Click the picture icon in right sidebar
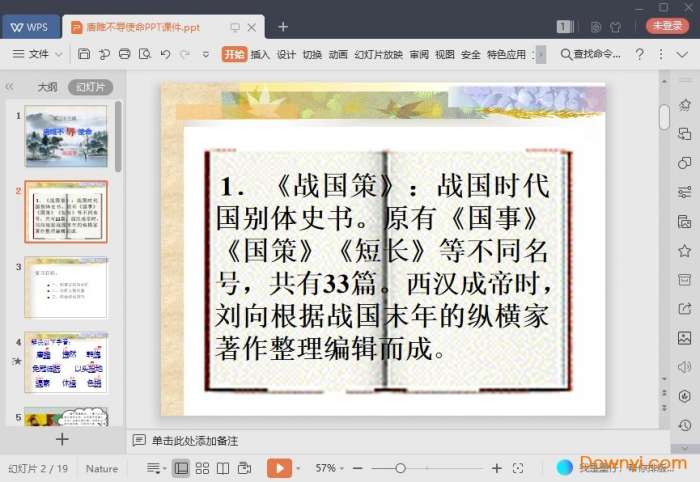700x482 pixels. click(x=684, y=338)
